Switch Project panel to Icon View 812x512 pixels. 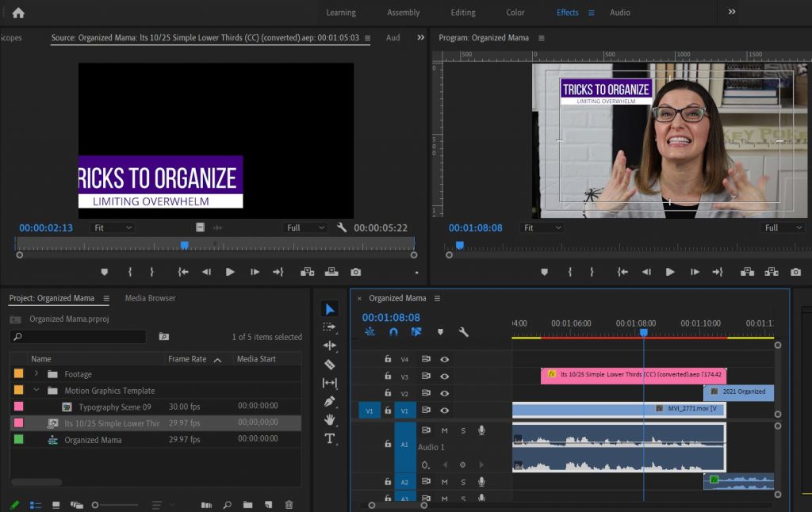[56, 505]
